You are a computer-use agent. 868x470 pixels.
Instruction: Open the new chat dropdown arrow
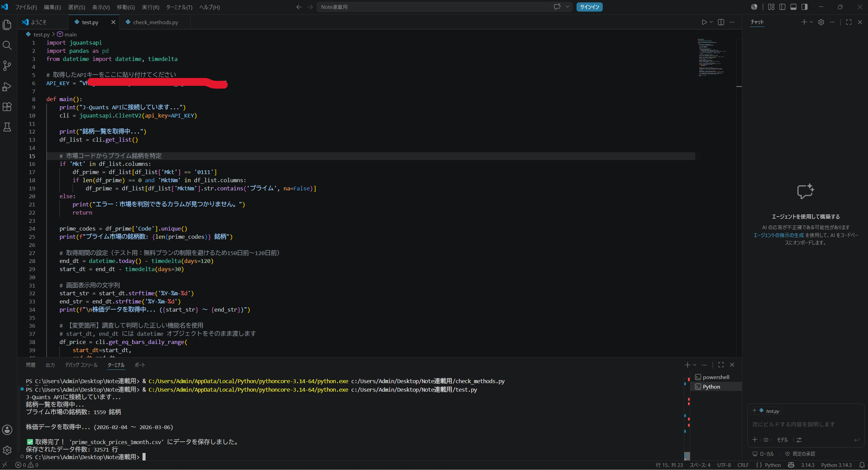tap(811, 22)
